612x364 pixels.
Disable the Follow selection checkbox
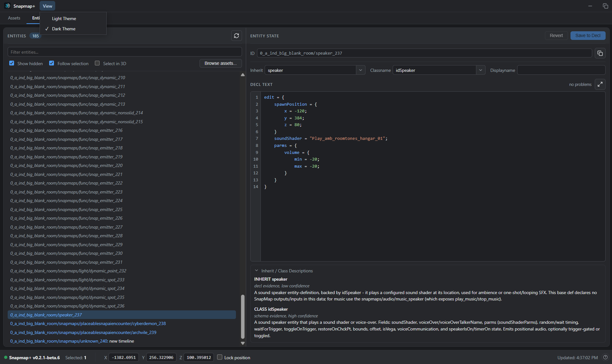[52, 63]
